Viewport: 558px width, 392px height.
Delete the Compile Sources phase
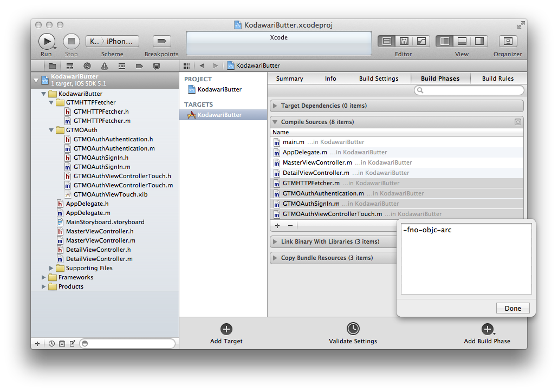click(x=518, y=122)
